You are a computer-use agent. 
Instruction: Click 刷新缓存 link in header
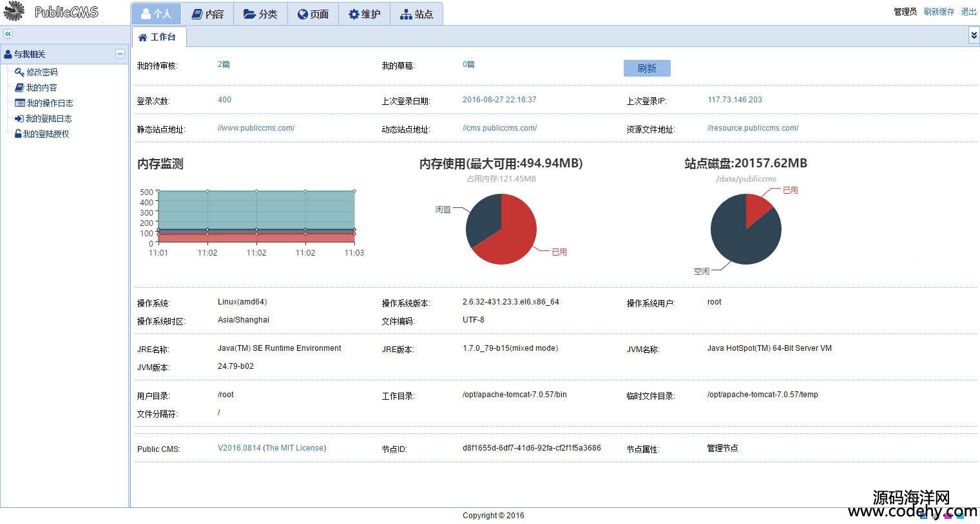(x=939, y=12)
